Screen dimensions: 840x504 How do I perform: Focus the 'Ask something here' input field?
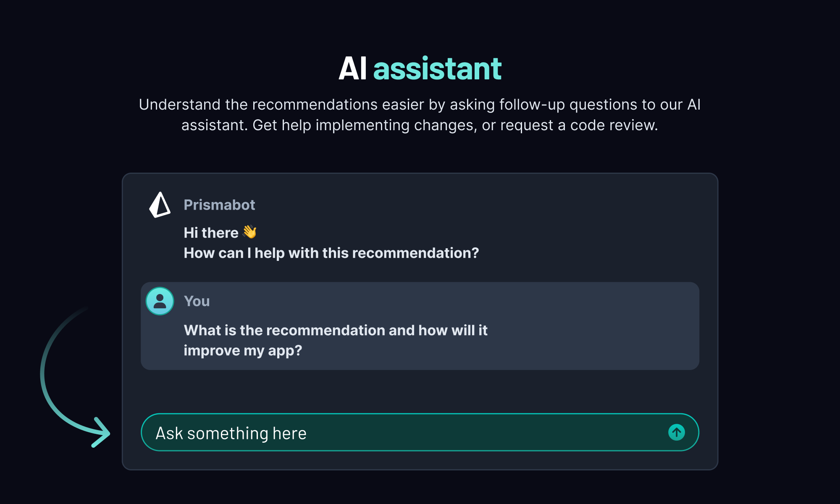click(x=399, y=433)
